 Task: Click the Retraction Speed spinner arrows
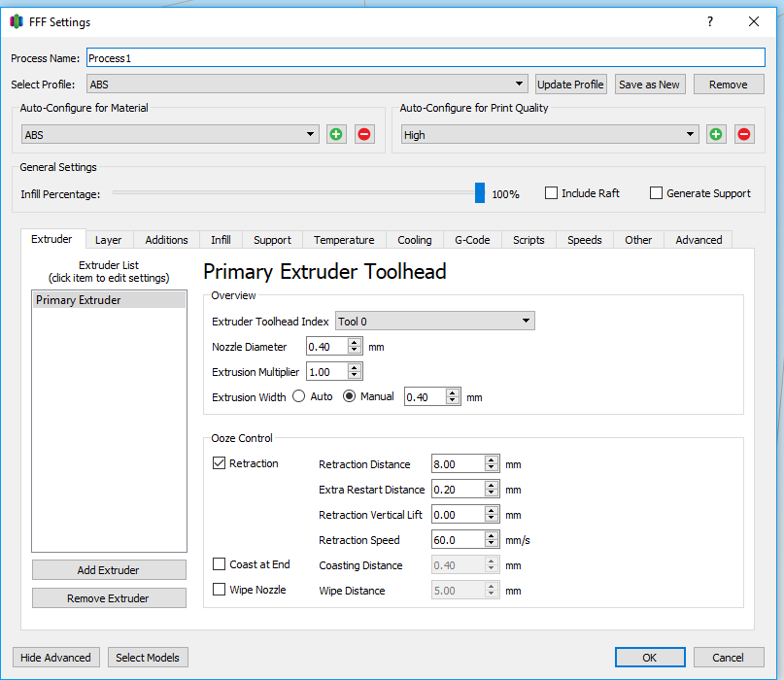tap(492, 539)
